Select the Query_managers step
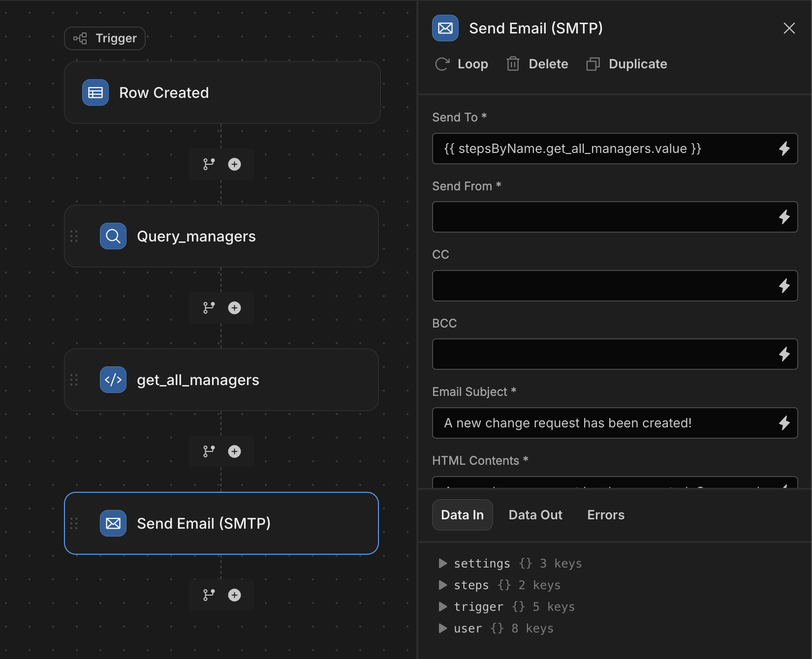The width and height of the screenshot is (812, 659). 221,236
